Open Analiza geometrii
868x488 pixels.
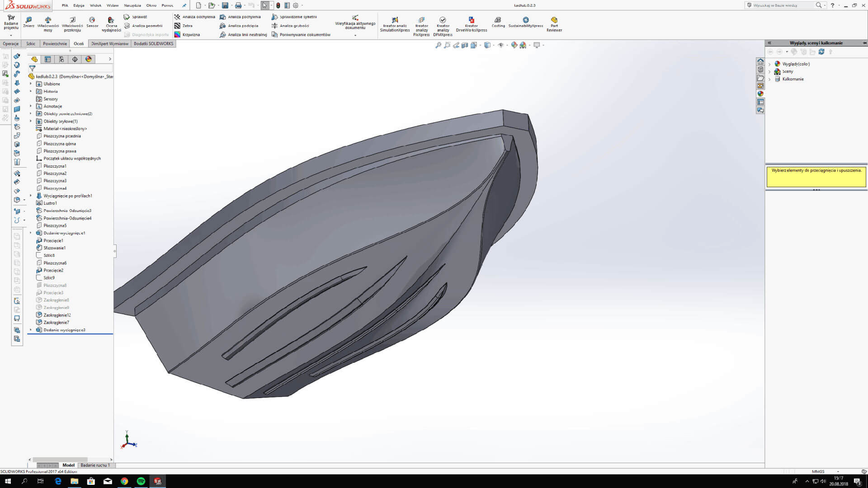pos(143,26)
